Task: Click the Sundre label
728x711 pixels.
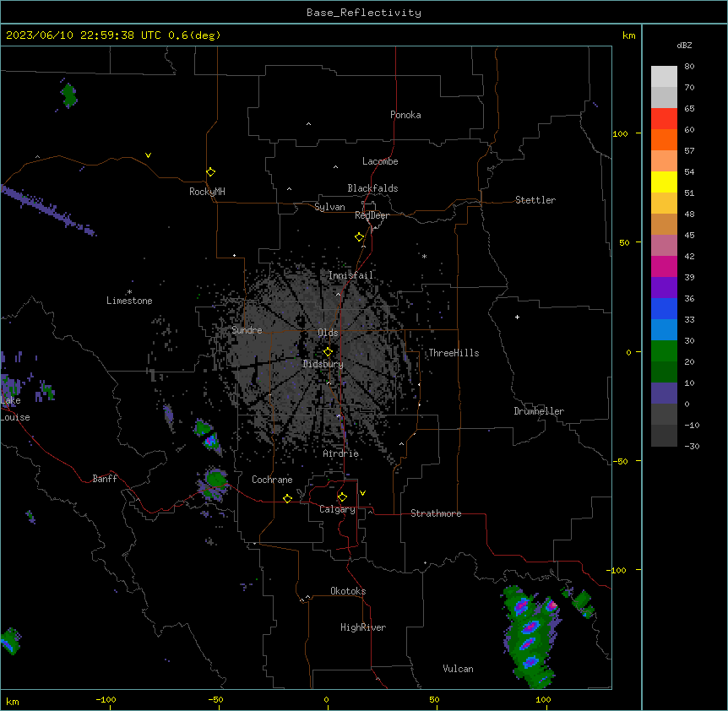Action: [x=247, y=330]
